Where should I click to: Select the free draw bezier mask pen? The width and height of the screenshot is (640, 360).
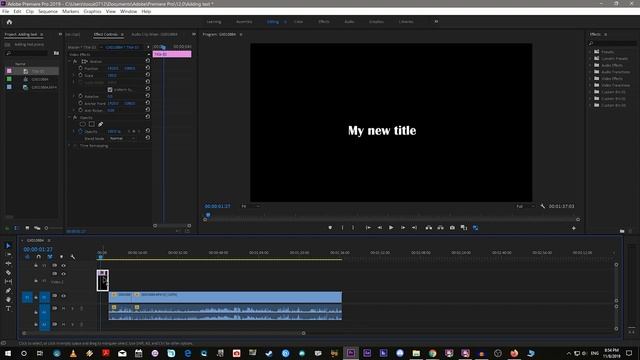(x=100, y=124)
